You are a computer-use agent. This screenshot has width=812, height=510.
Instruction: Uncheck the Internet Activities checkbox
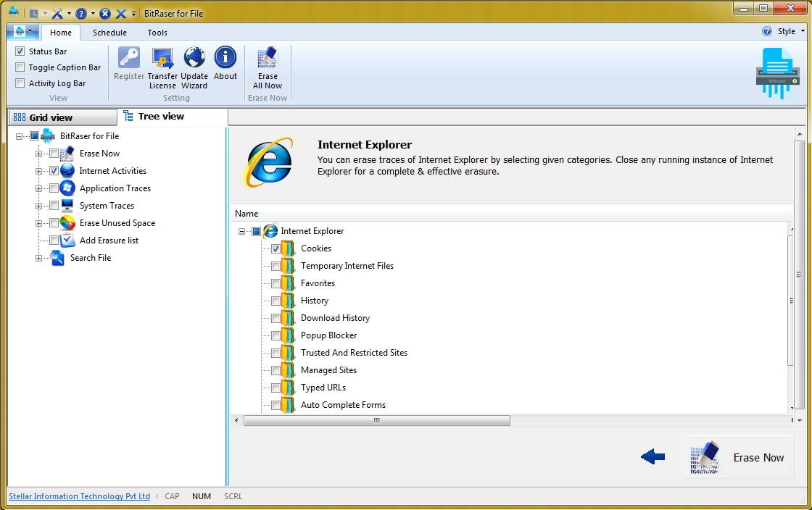pos(54,171)
